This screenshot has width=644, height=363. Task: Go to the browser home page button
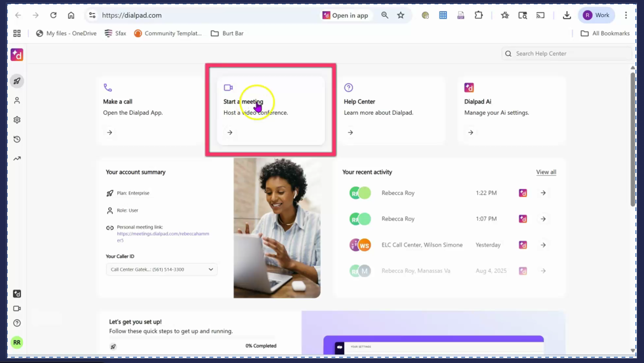71,15
